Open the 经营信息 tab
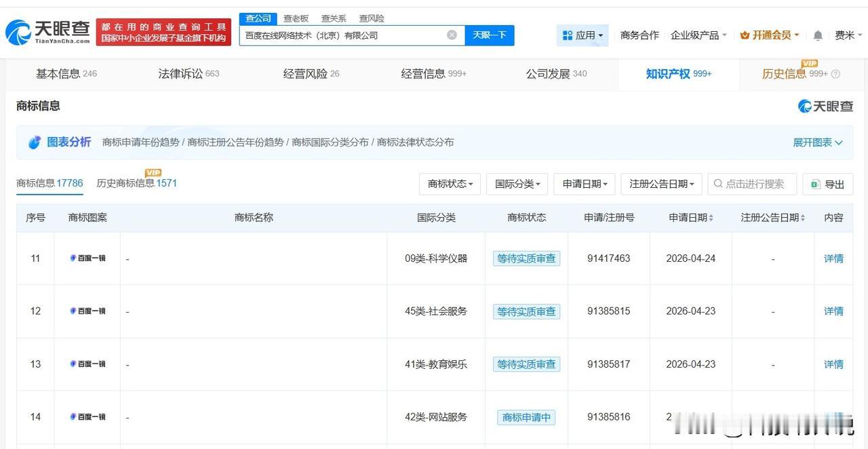Viewport: 868px width, 449px height. point(434,74)
